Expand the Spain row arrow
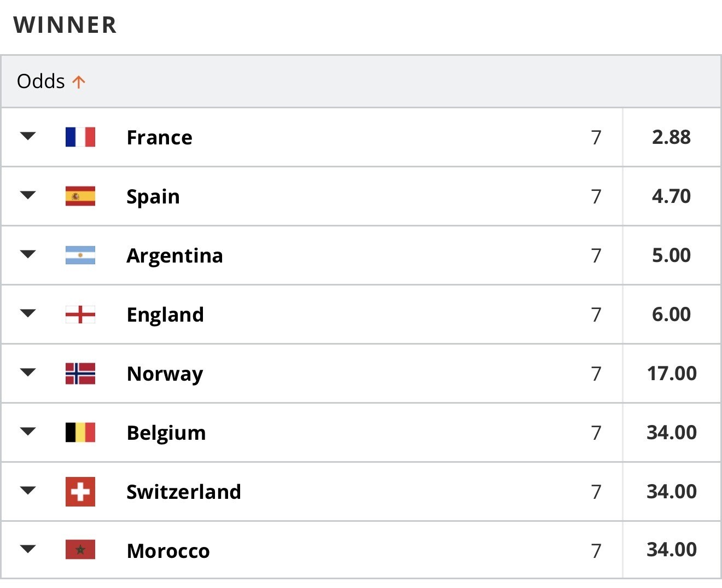 click(28, 195)
